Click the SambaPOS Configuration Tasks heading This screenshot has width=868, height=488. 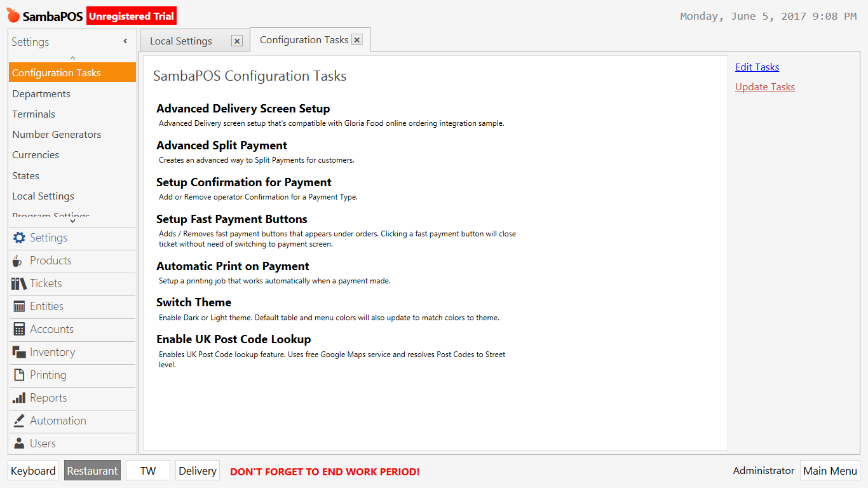click(x=250, y=76)
